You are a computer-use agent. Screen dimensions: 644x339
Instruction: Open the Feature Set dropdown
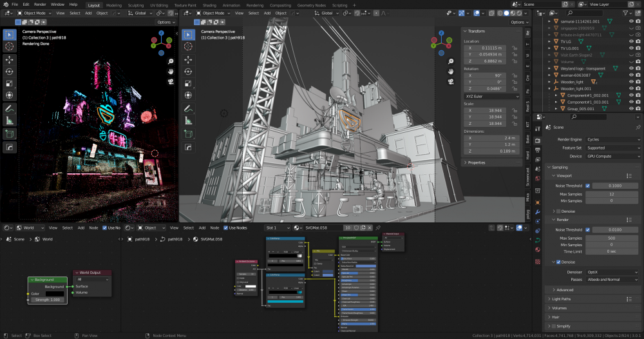click(613, 148)
